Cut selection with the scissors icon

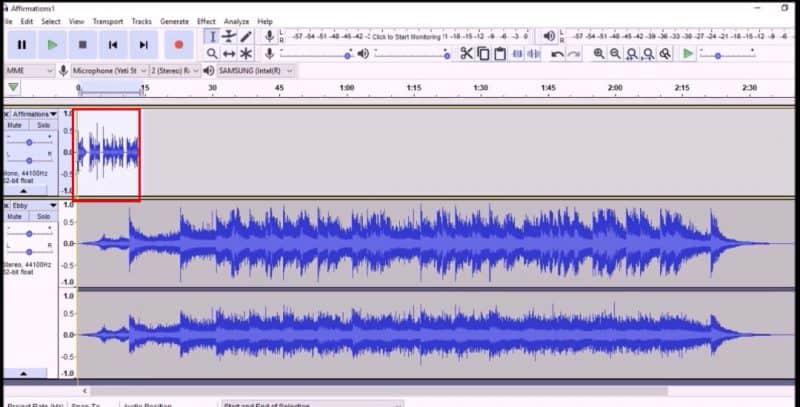coord(466,53)
